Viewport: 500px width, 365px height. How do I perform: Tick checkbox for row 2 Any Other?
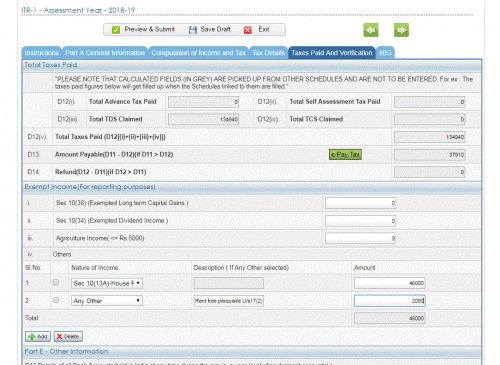(56, 300)
